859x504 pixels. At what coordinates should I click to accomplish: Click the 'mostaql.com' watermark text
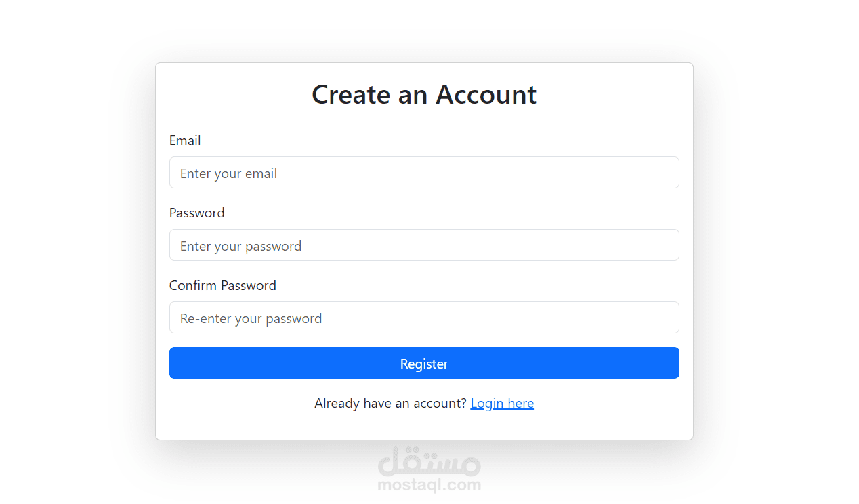tap(429, 485)
